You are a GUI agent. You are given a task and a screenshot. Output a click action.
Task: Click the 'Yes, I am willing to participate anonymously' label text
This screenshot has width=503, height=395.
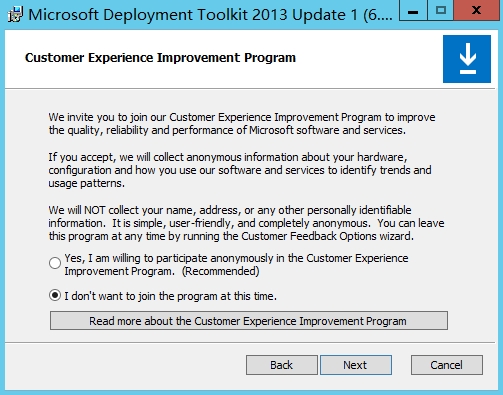point(236,265)
